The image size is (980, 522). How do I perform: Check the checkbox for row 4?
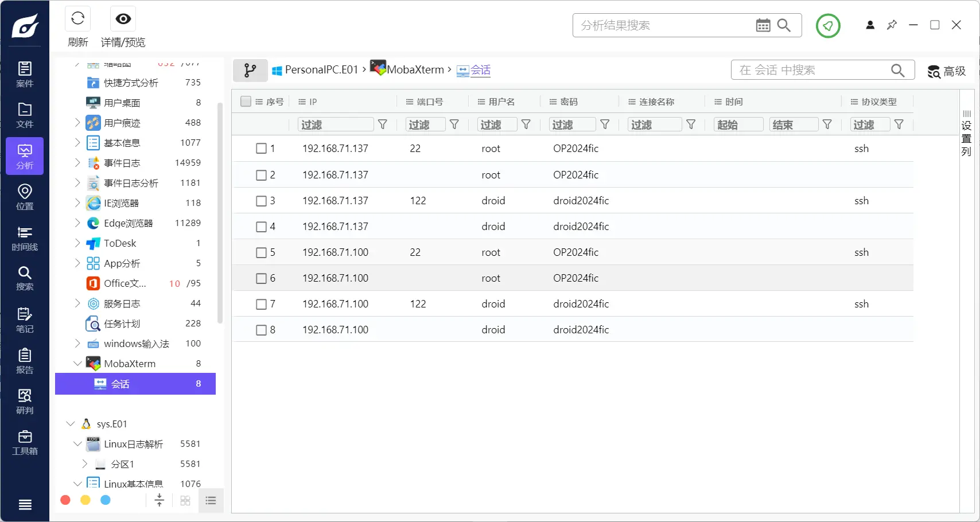click(261, 227)
